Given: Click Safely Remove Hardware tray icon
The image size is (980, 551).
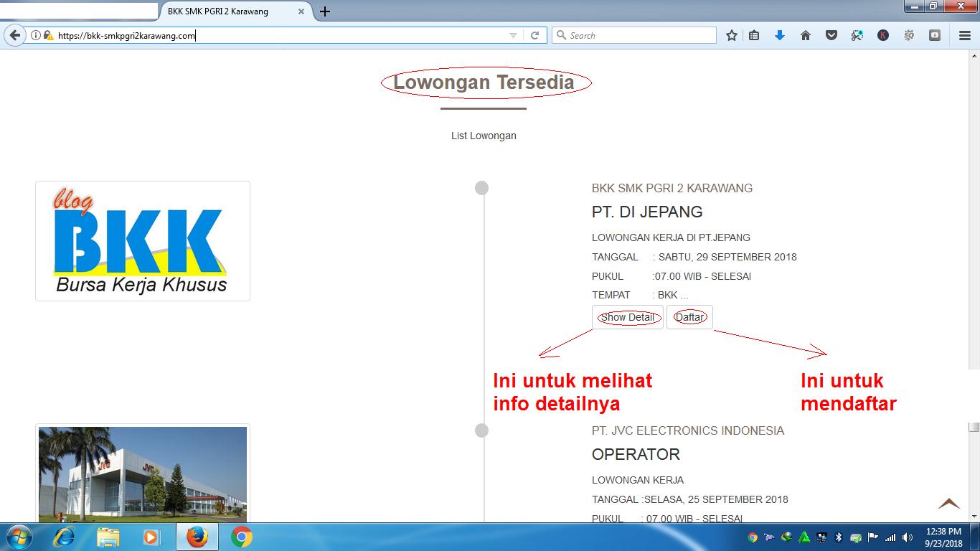Looking at the screenshot, I should (x=856, y=537).
